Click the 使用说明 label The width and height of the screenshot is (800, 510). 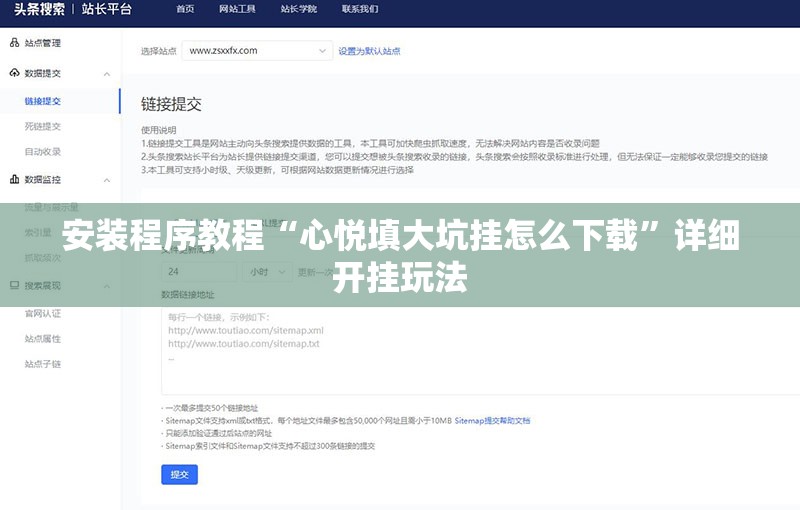(x=159, y=130)
